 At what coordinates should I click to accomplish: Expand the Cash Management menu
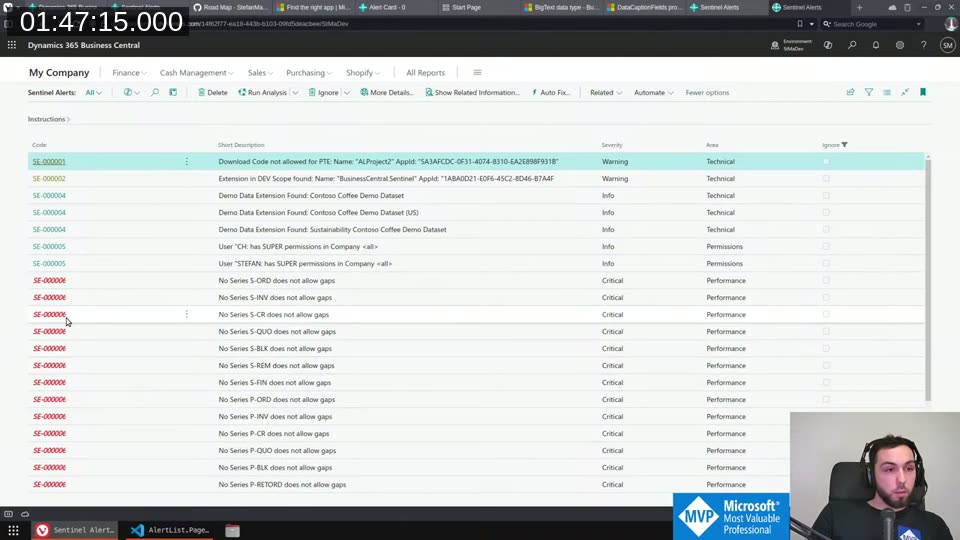[x=197, y=72]
